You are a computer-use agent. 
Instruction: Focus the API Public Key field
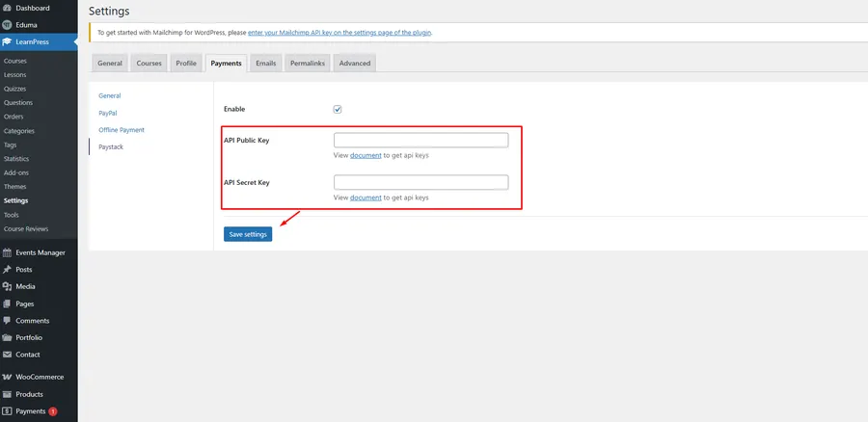(x=421, y=141)
